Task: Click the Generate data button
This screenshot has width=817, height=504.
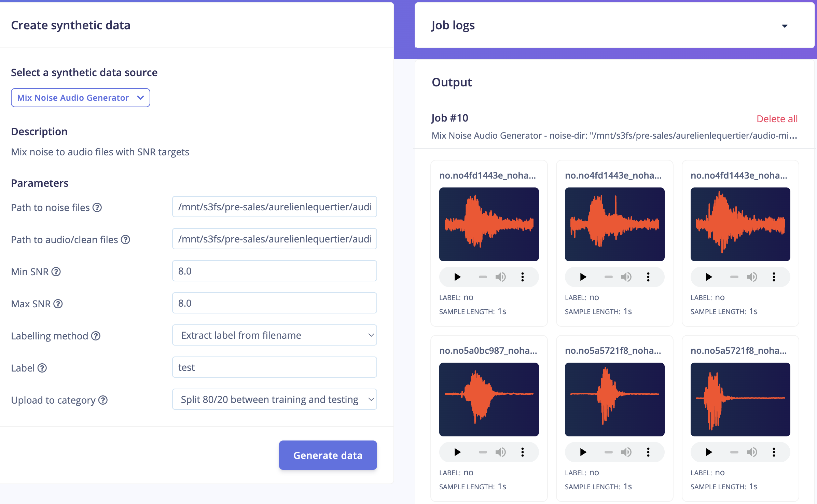Action: [x=328, y=455]
